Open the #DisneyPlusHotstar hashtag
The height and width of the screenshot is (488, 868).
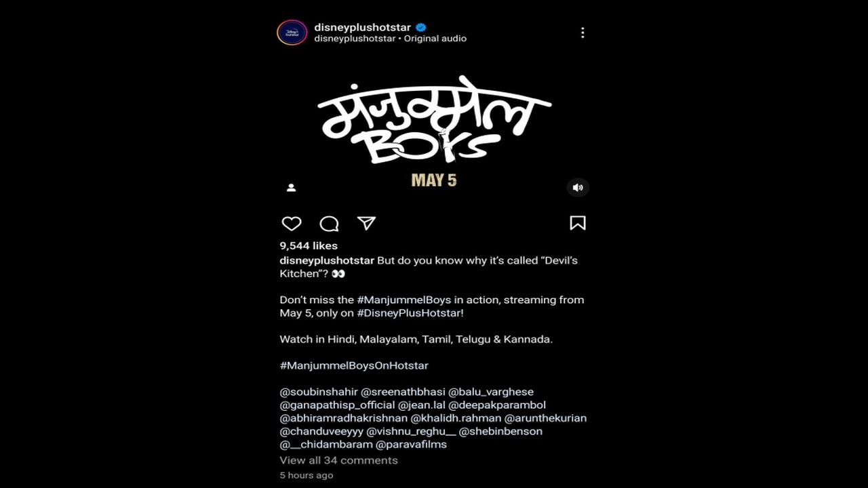(409, 313)
